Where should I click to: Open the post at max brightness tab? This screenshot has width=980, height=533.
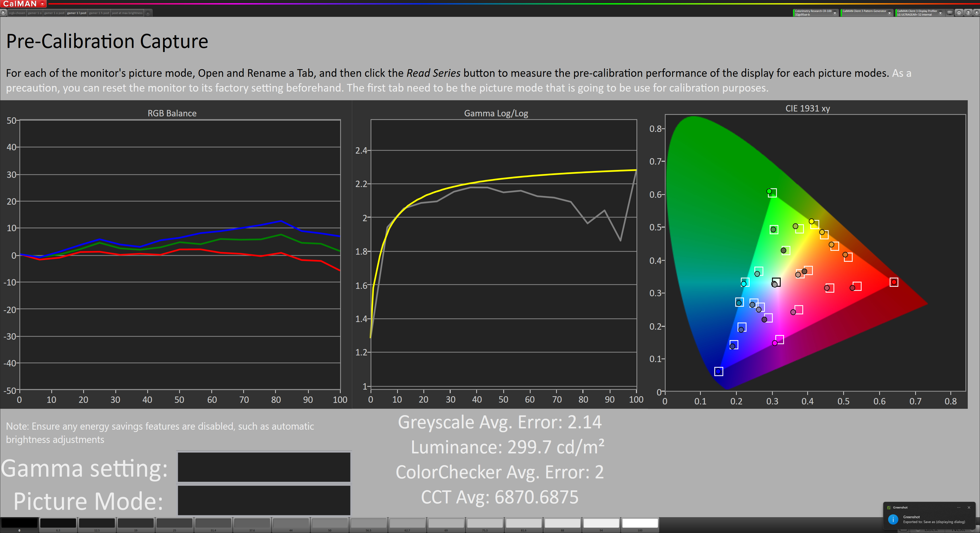127,13
